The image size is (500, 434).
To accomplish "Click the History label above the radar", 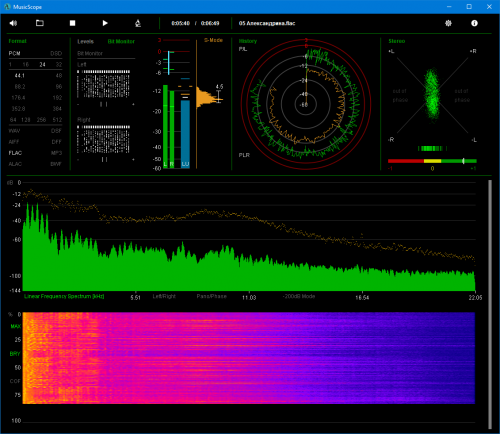I will pyautogui.click(x=248, y=41).
